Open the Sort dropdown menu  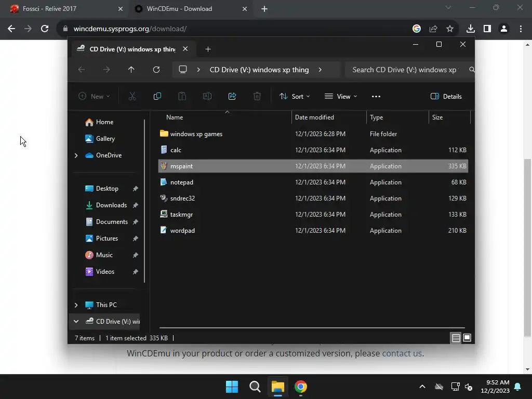295,96
